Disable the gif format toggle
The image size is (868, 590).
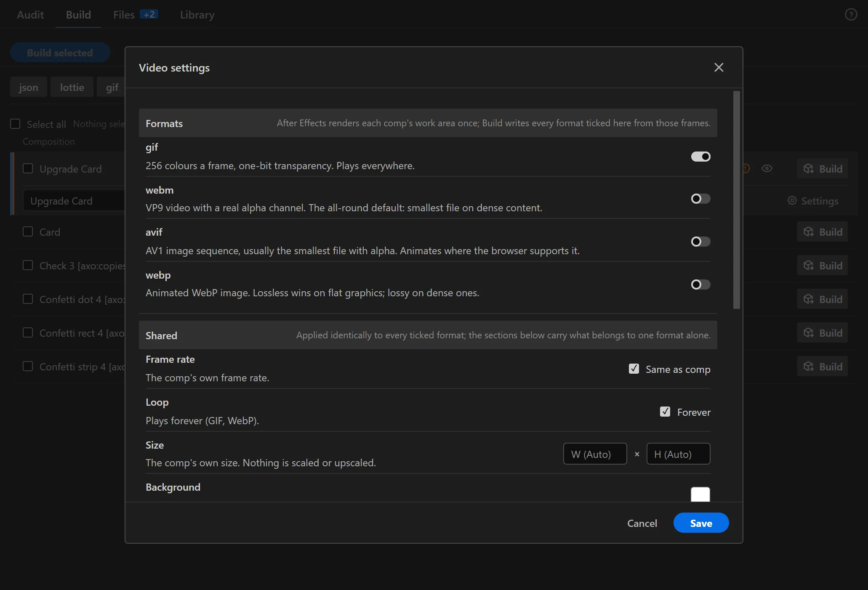(x=700, y=157)
